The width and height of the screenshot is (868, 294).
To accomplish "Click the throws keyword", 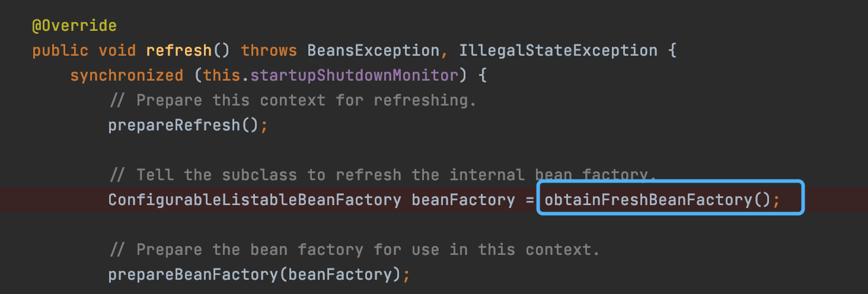I will click(269, 50).
